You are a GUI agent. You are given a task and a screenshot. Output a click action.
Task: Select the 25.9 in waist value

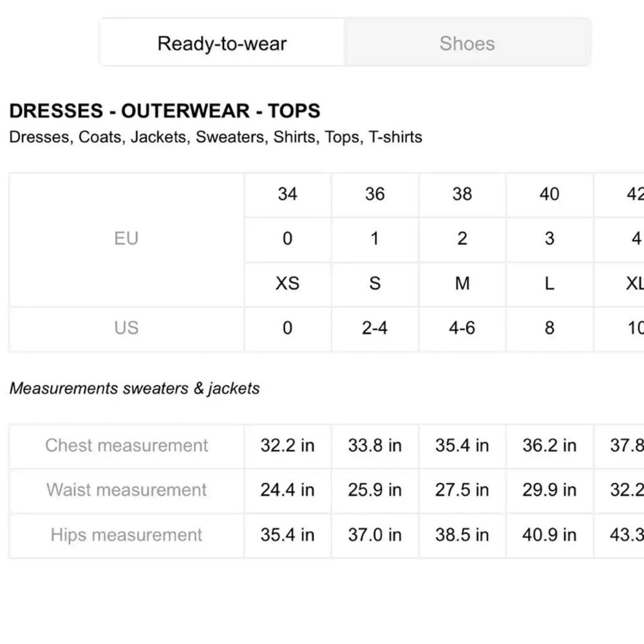(375, 490)
